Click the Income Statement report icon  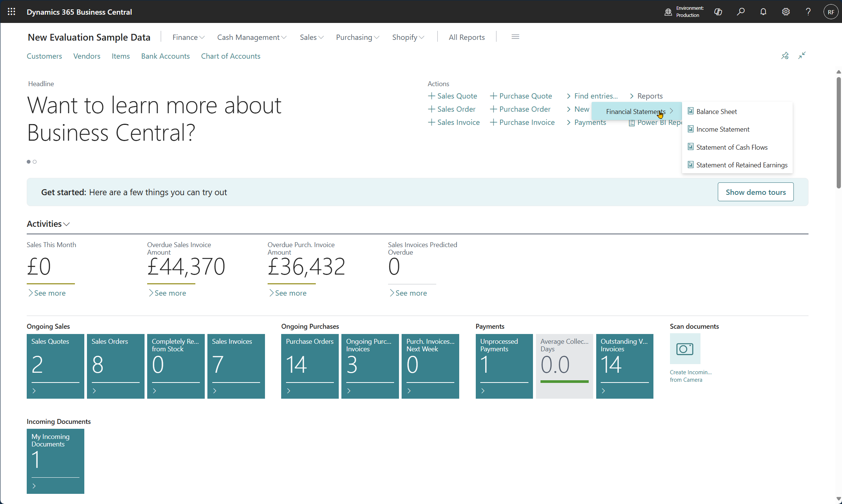691,129
